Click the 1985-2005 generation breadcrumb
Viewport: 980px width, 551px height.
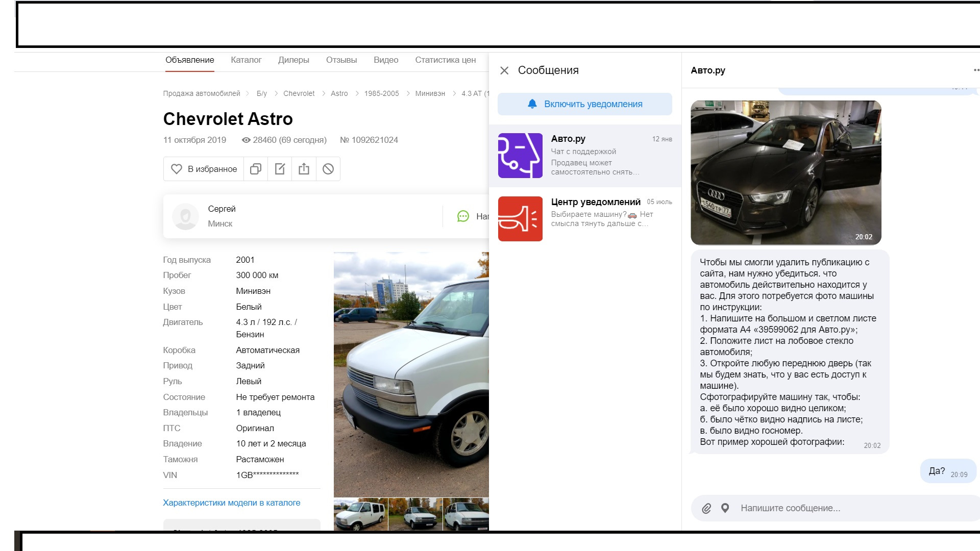(x=381, y=93)
